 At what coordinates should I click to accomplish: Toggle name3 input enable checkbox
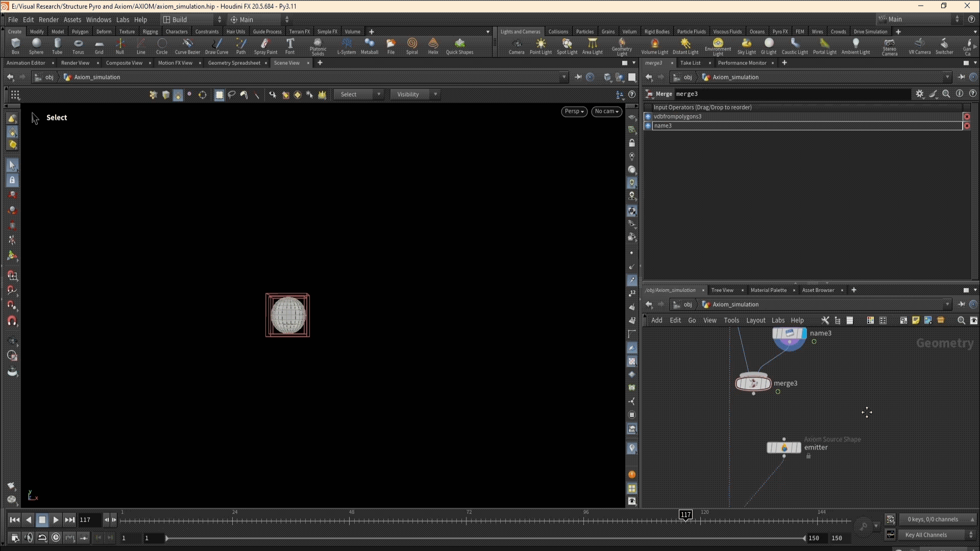pyautogui.click(x=648, y=126)
